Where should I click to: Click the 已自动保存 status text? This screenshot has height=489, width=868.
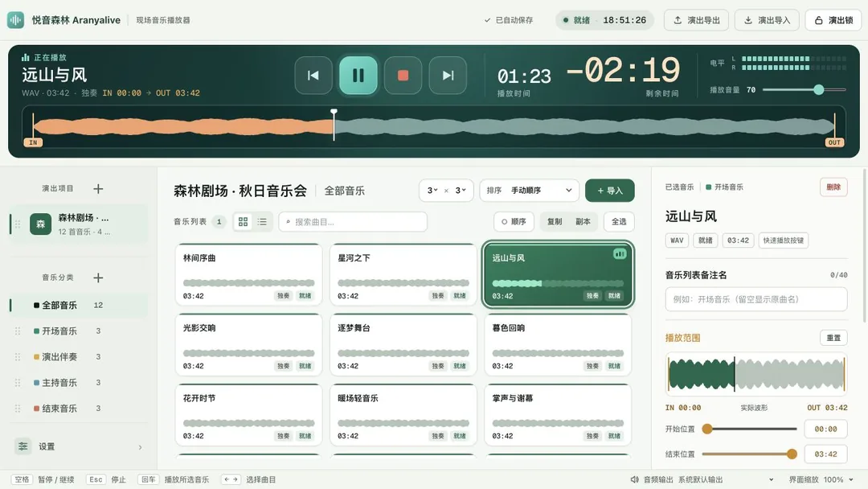(x=514, y=20)
